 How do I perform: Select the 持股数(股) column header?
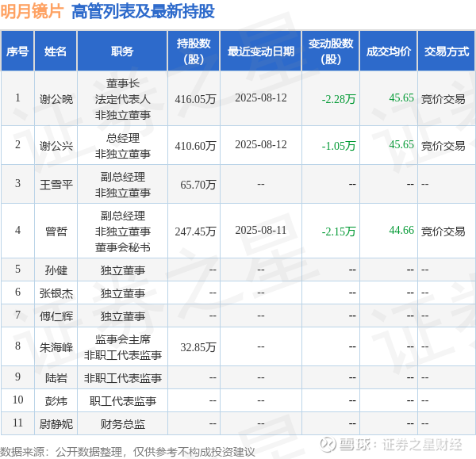tap(194, 52)
